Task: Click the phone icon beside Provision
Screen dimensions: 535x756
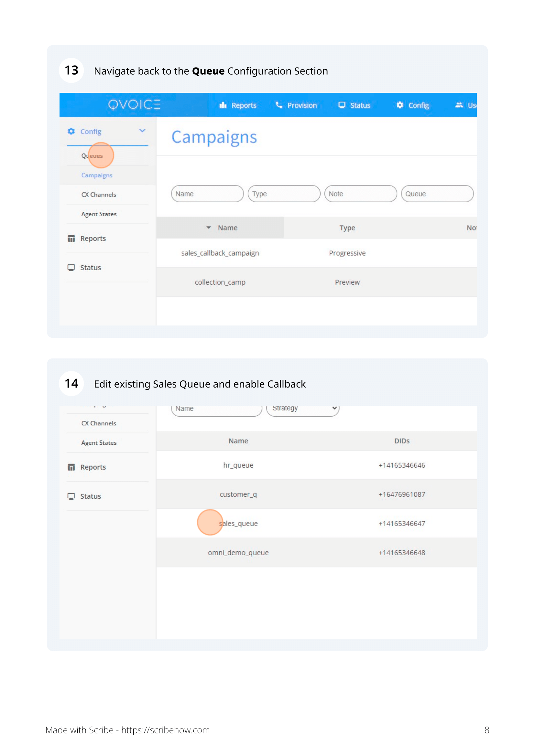Action: pos(279,105)
